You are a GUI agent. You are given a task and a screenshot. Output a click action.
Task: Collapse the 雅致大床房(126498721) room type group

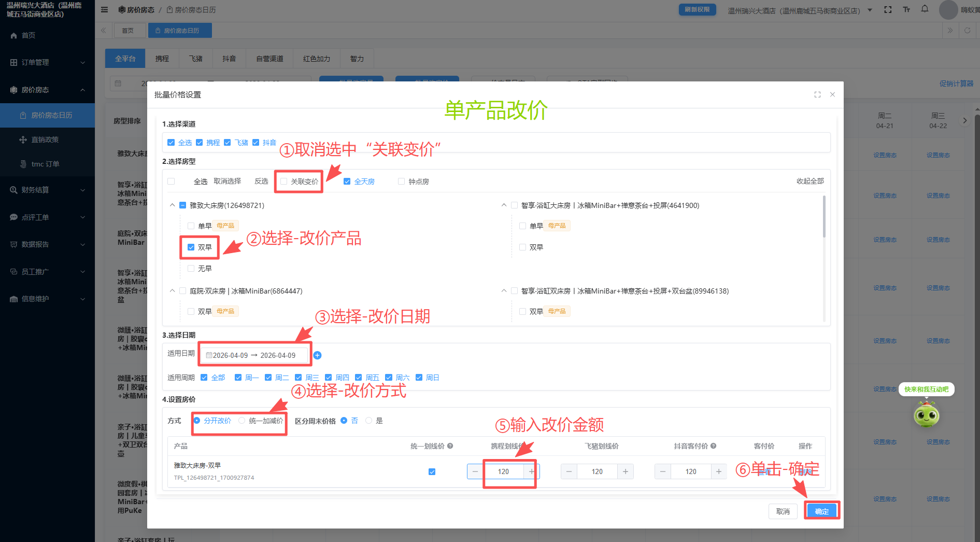click(172, 205)
